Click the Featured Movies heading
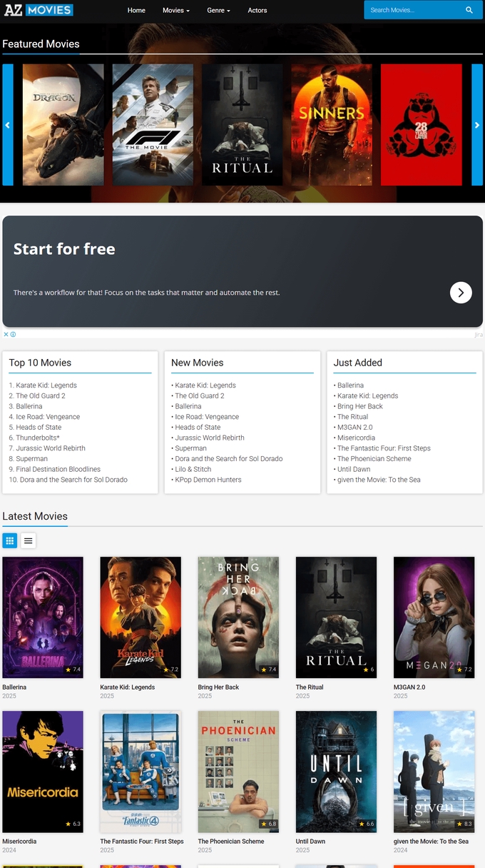 pos(41,44)
